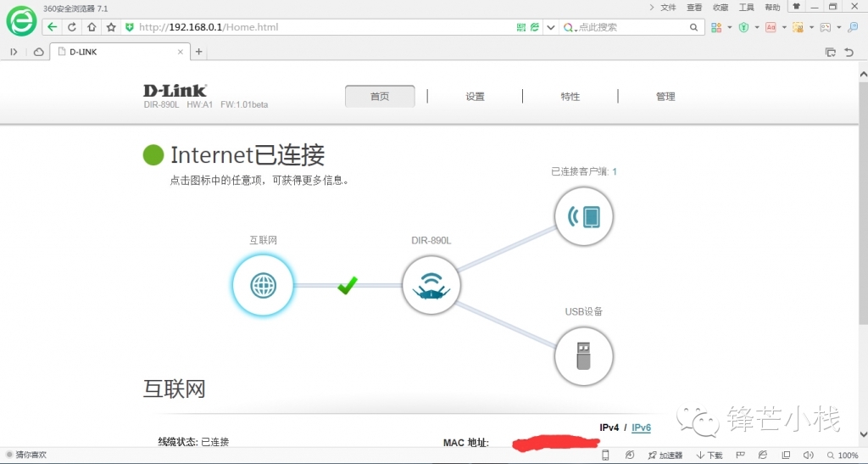Expand dropdown next to extensions grid icon
The image size is (868, 464).
coord(730,27)
